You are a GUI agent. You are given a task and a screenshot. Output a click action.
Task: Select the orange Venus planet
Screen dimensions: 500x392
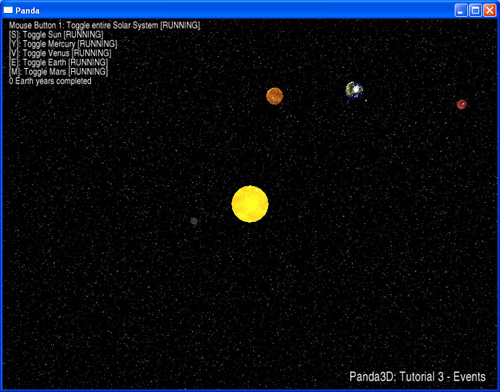coord(275,96)
